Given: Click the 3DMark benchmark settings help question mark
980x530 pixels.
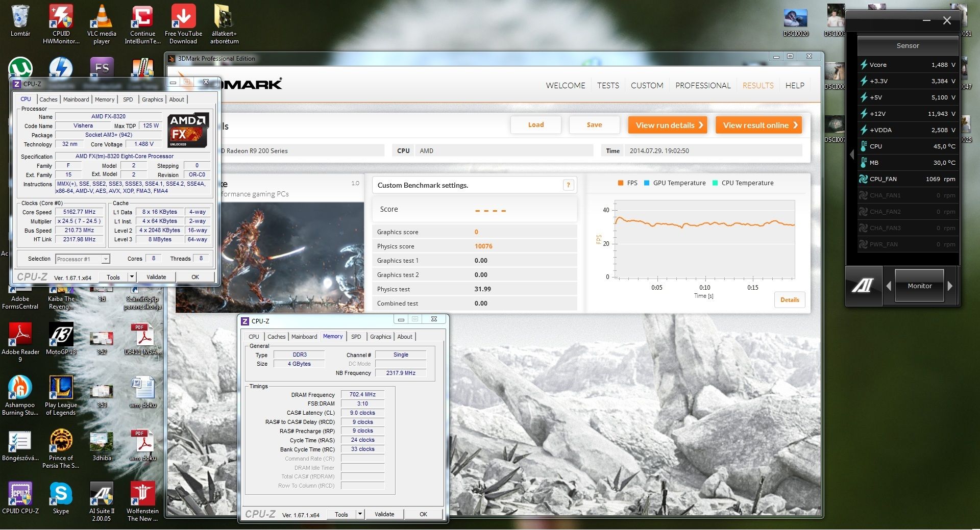Looking at the screenshot, I should (x=568, y=185).
